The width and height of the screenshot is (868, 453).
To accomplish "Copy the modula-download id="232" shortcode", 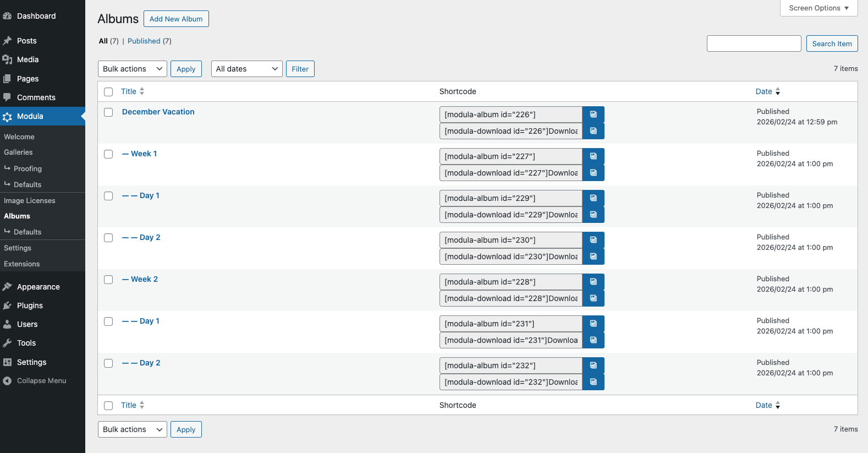I will point(593,382).
